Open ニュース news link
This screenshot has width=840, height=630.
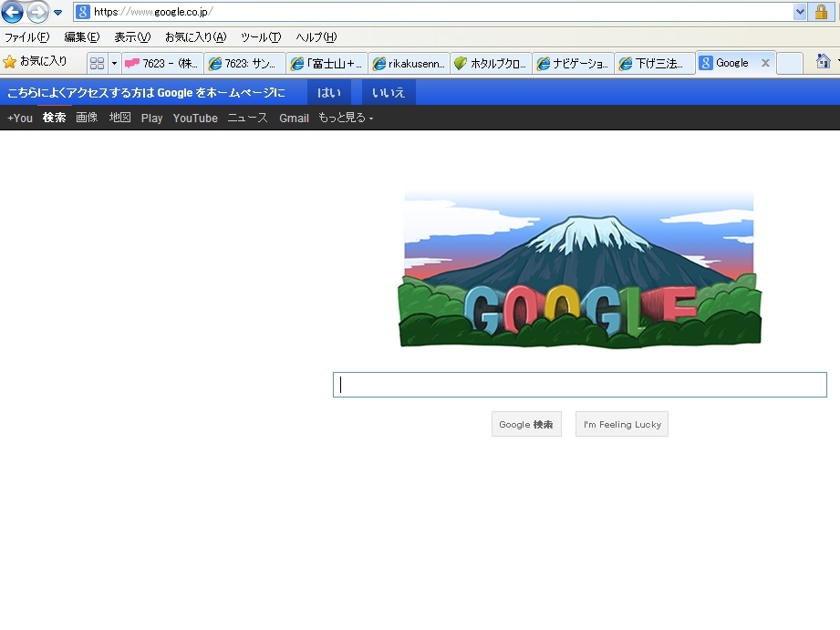tap(247, 118)
